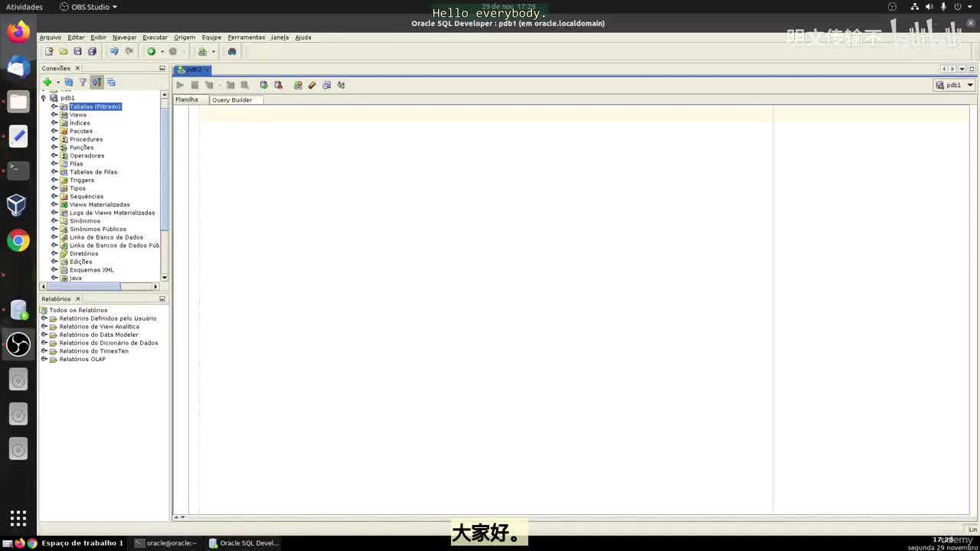Select Relatórios do Data Modeler
The height and width of the screenshot is (551, 980).
coord(99,334)
